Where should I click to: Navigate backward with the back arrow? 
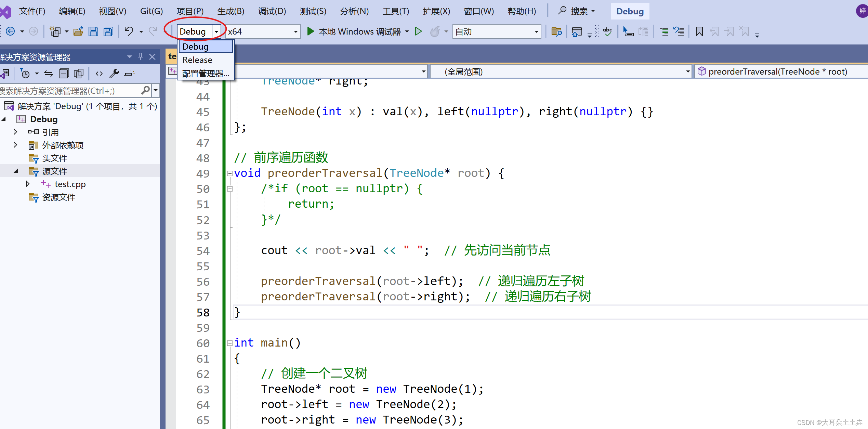tap(10, 31)
